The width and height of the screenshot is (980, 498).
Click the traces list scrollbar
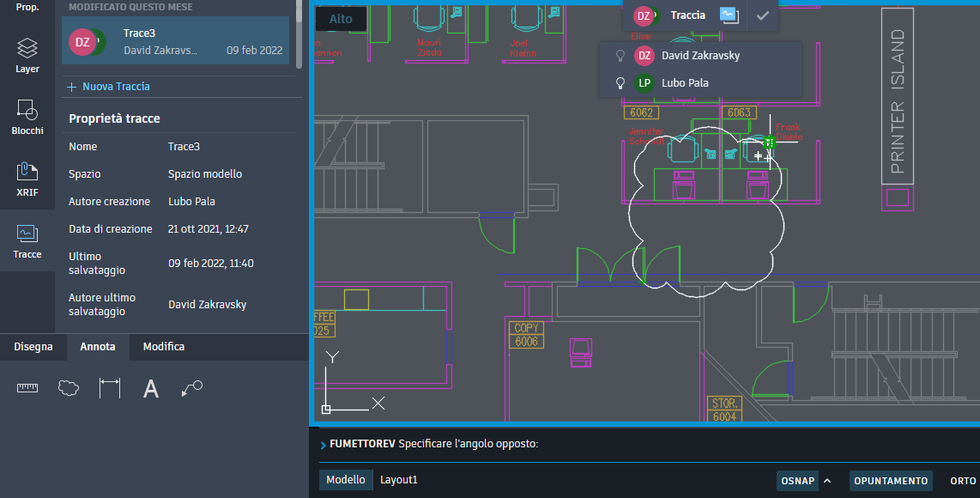click(x=299, y=34)
